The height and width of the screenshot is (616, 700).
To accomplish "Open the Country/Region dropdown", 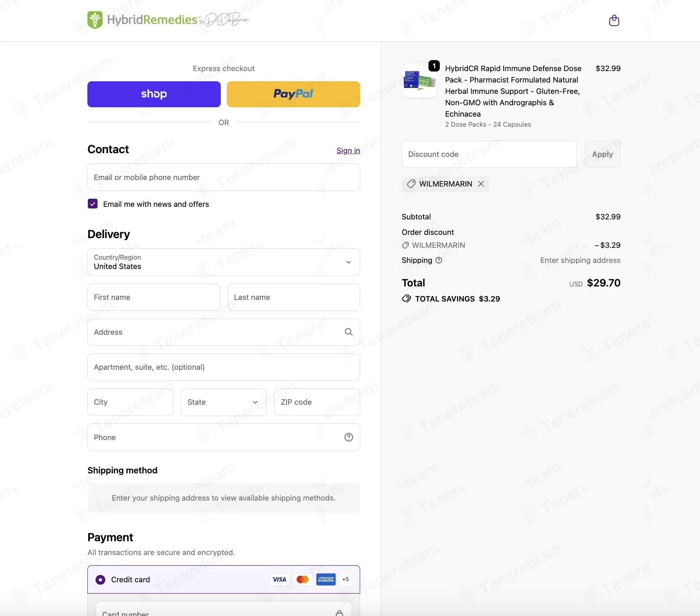I will point(224,262).
